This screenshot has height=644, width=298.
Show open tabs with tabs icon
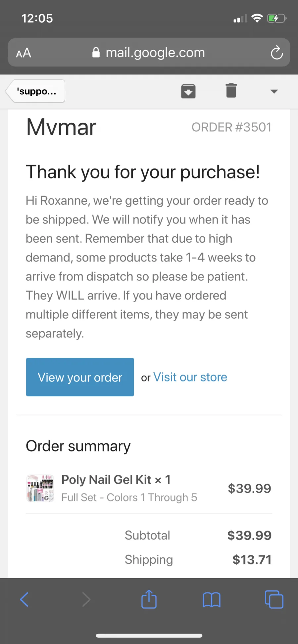click(x=274, y=599)
